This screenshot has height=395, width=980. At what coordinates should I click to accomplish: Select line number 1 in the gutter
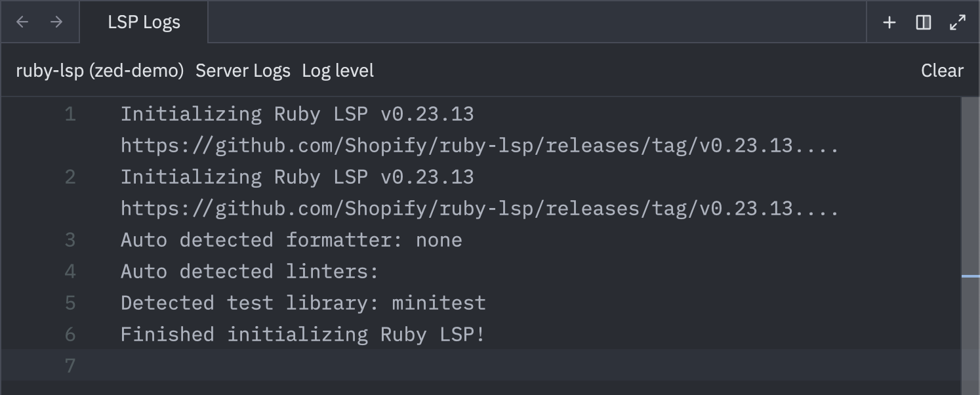coord(70,114)
